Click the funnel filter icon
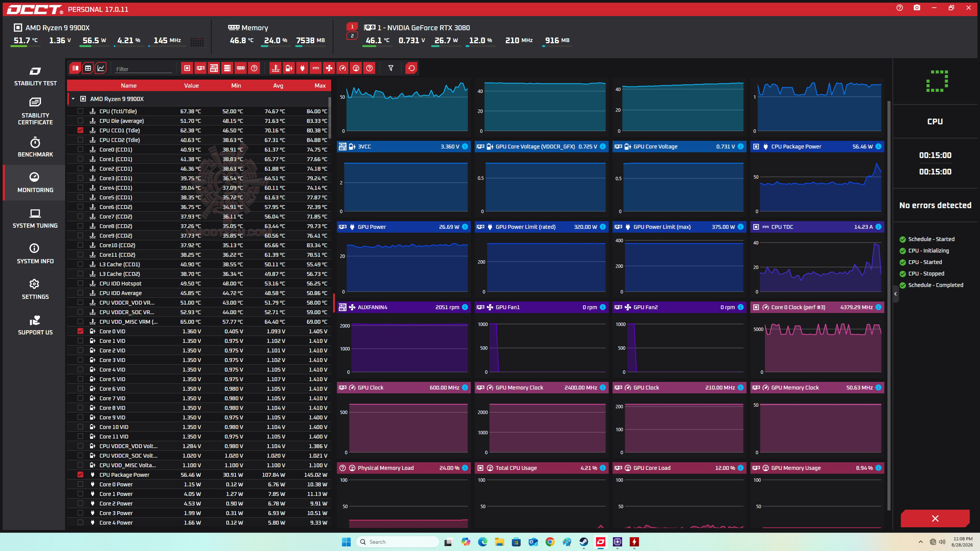This screenshot has width=980, height=551. [391, 68]
